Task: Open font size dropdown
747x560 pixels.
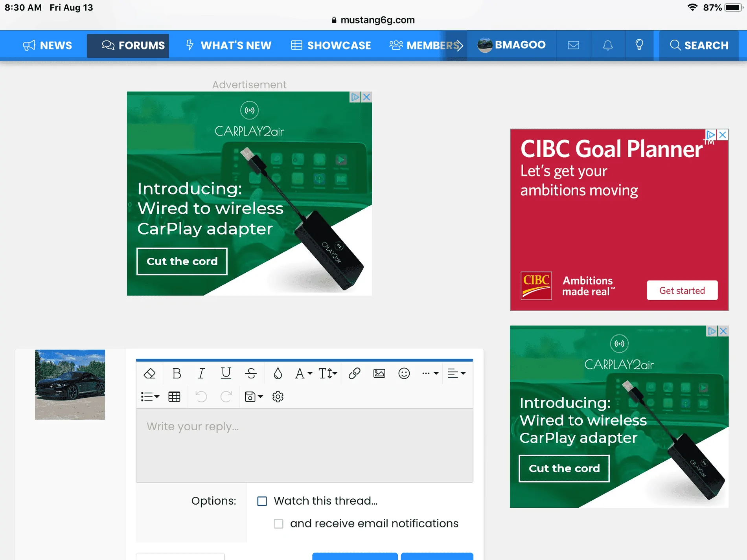Action: [328, 373]
